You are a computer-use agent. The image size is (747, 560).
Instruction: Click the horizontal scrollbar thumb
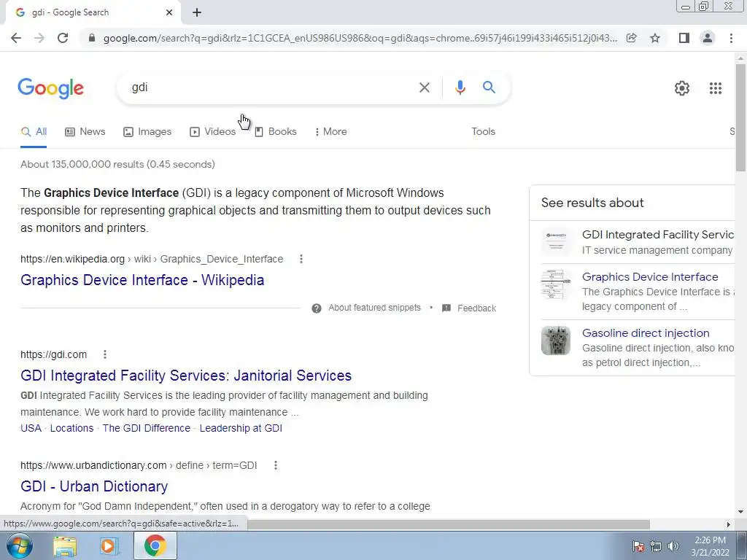click(448, 524)
